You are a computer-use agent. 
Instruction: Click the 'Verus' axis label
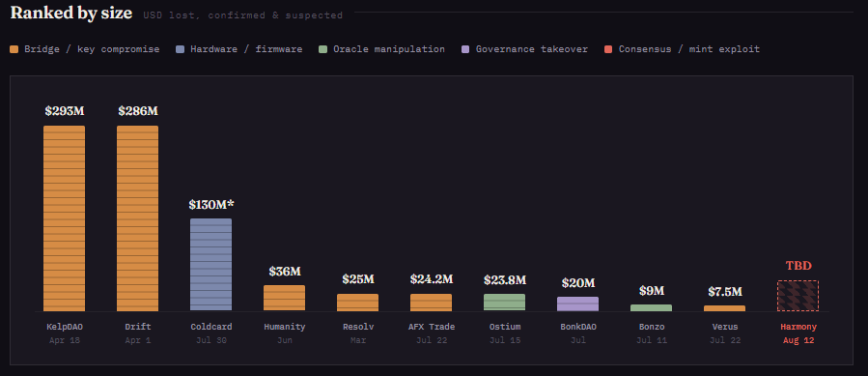pyautogui.click(x=725, y=327)
